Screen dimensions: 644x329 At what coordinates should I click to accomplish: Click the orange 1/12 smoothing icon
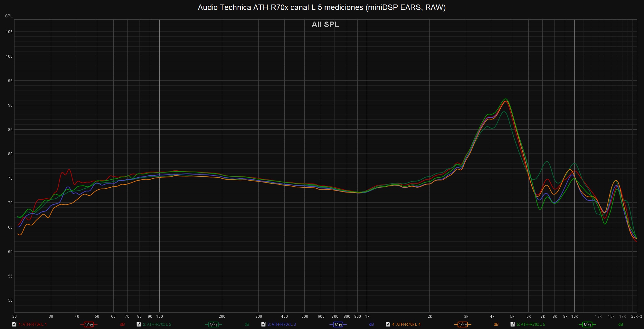[462, 324]
